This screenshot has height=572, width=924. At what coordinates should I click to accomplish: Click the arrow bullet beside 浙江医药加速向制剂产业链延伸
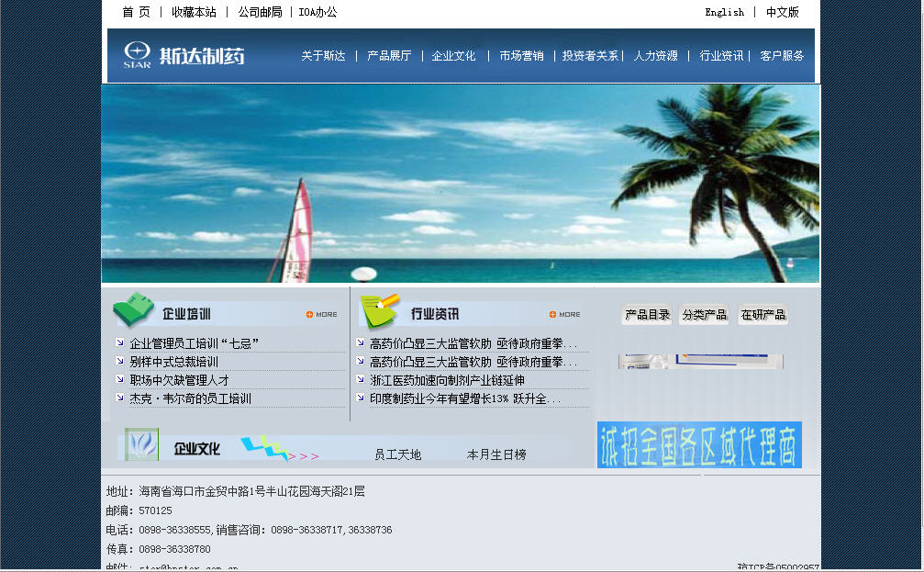(361, 379)
